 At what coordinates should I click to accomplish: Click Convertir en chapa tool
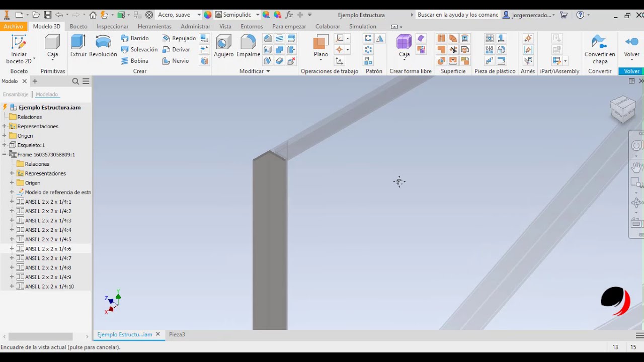pyautogui.click(x=600, y=49)
